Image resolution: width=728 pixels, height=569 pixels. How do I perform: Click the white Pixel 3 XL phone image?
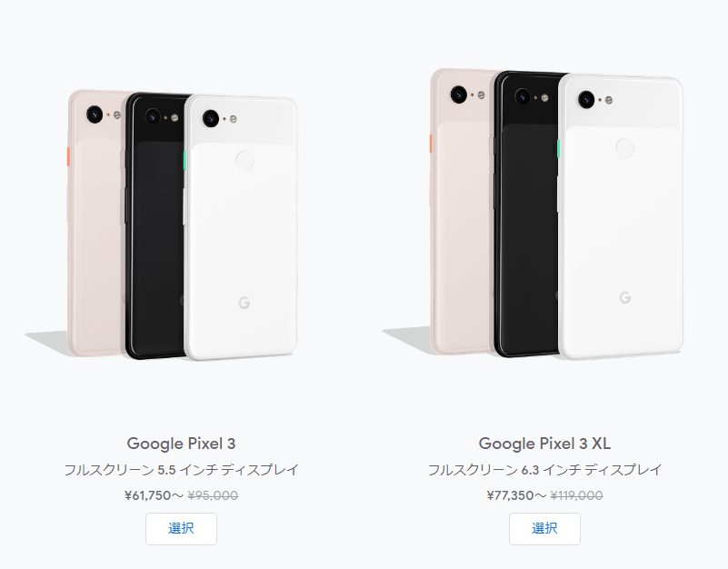point(621,217)
